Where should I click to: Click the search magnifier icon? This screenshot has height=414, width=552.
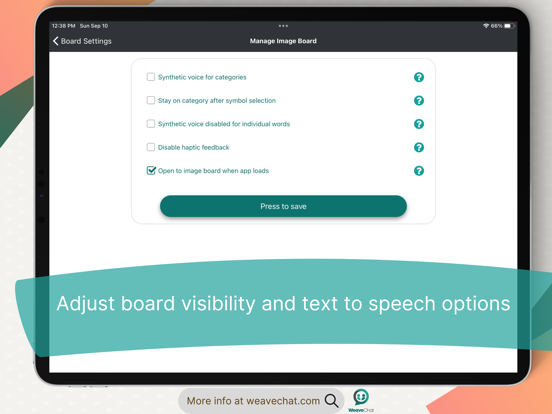tap(331, 401)
